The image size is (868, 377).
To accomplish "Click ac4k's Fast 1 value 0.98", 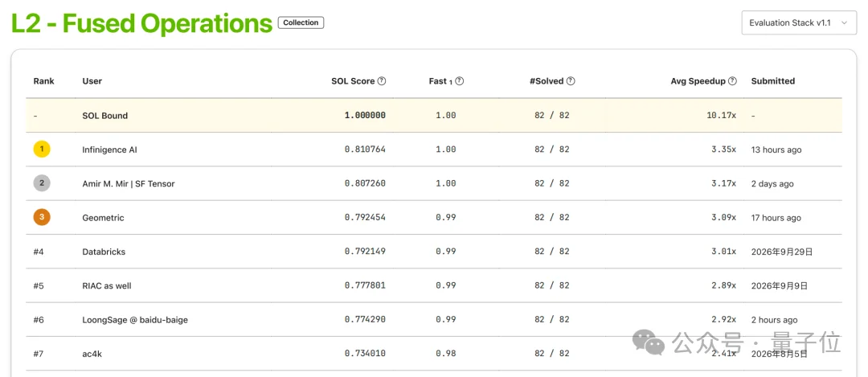I will point(445,354).
